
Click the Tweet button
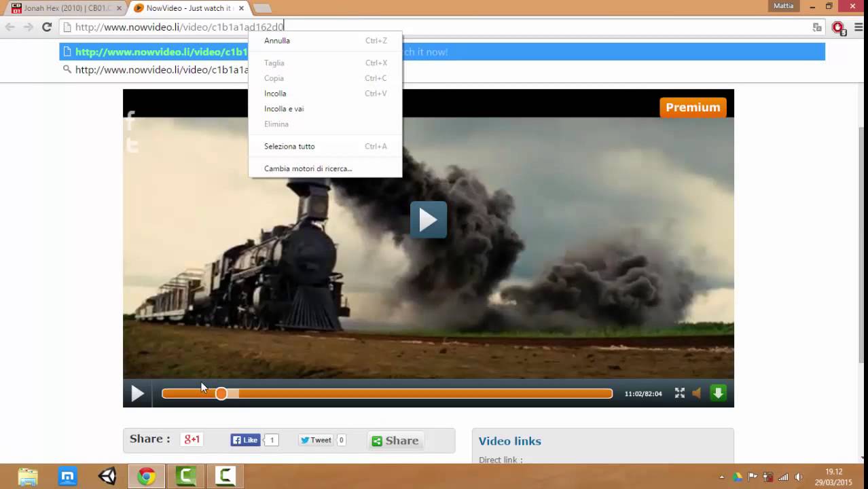tap(316, 440)
